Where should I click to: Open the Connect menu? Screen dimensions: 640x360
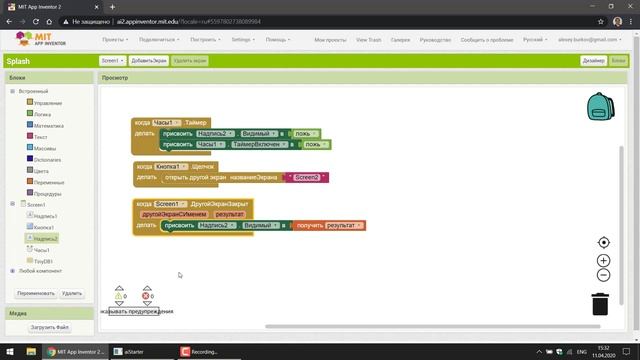pyautogui.click(x=159, y=40)
